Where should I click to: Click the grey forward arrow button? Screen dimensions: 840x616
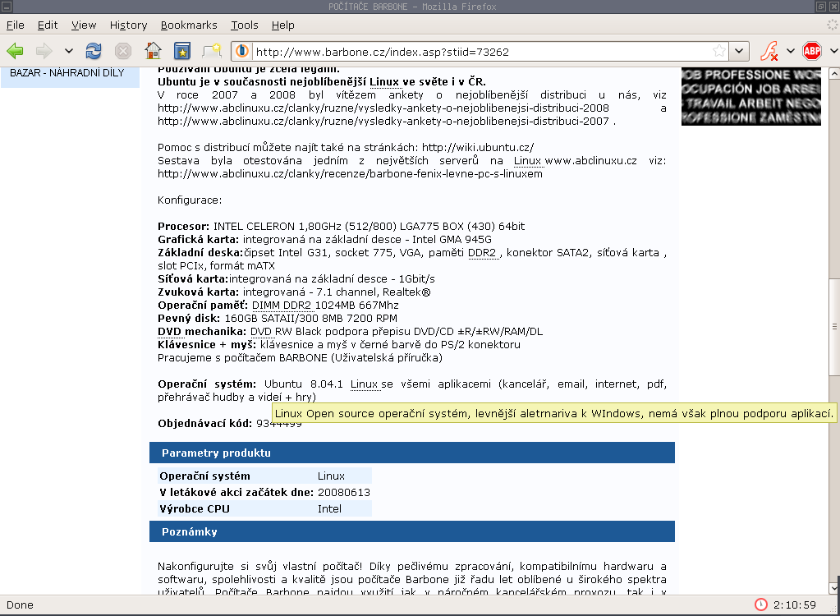click(x=44, y=52)
